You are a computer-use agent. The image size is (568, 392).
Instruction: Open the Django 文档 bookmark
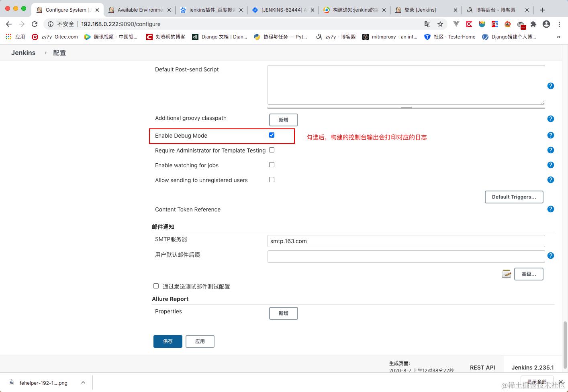coord(220,37)
